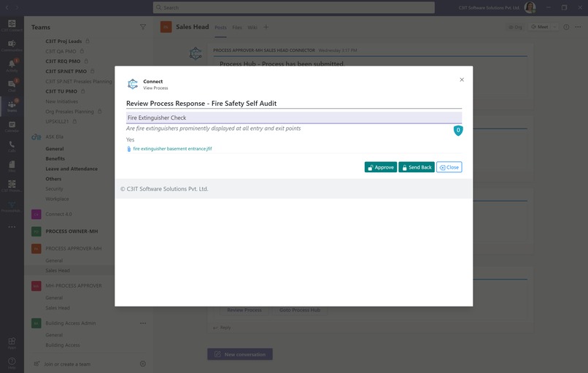
Task: Click the Sales Head channel avatar
Action: point(166,27)
